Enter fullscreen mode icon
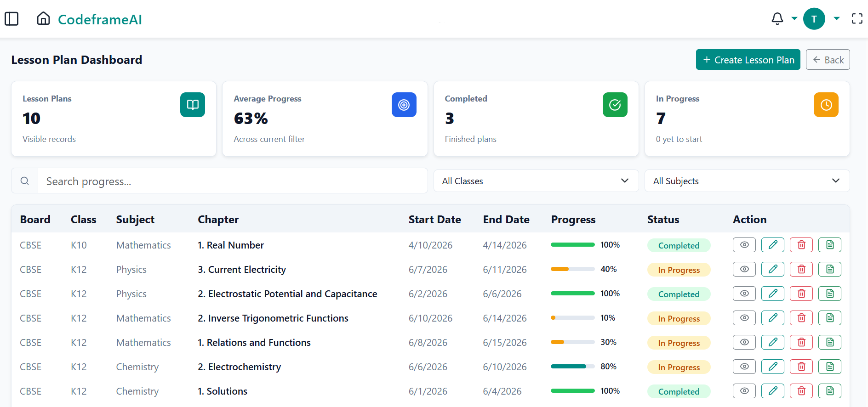868x407 pixels. point(857,19)
